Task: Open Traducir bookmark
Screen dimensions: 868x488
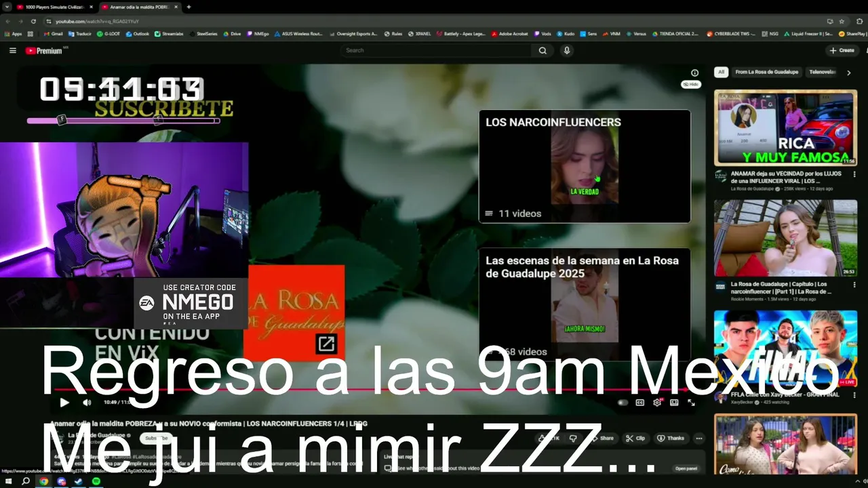Action: pyautogui.click(x=79, y=33)
